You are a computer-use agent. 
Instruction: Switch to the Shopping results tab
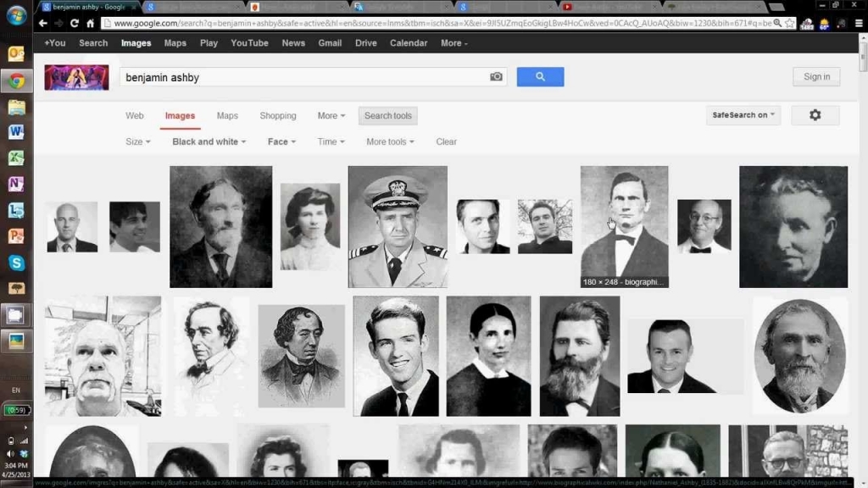tap(278, 114)
